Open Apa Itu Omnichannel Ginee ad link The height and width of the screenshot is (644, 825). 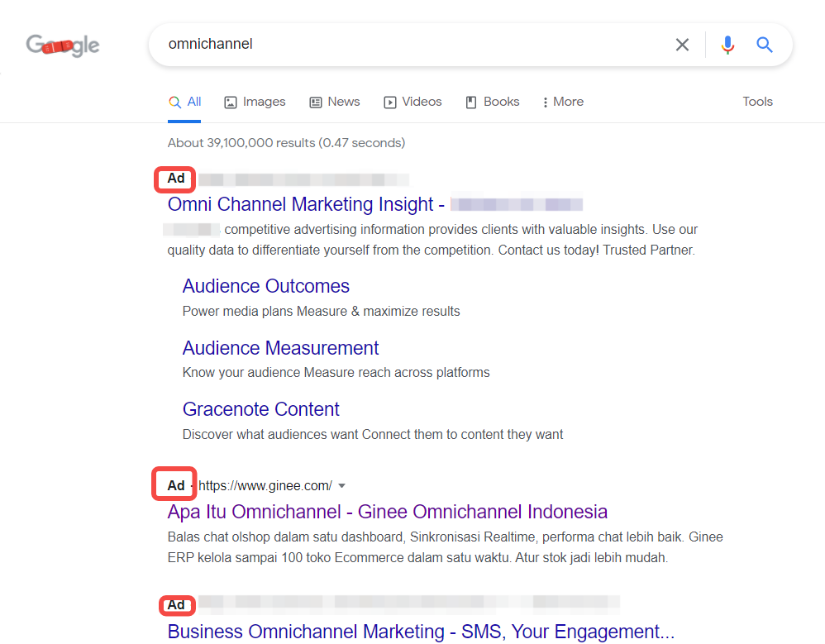point(387,512)
